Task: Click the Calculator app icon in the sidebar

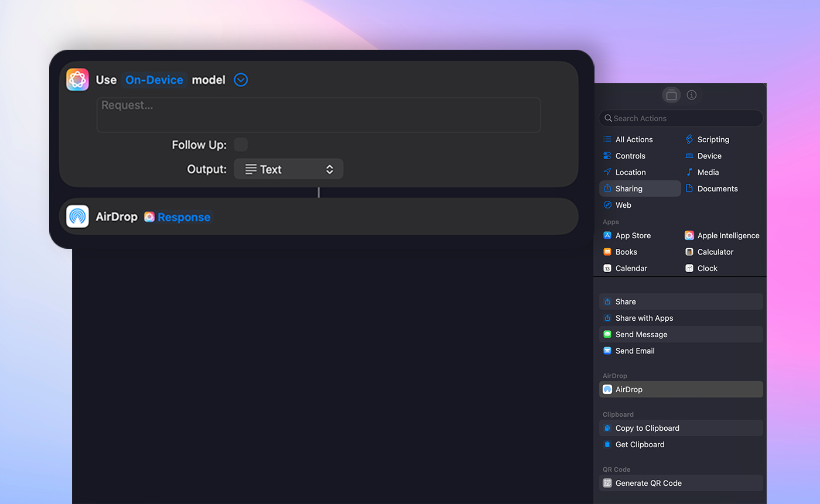Action: coord(689,252)
